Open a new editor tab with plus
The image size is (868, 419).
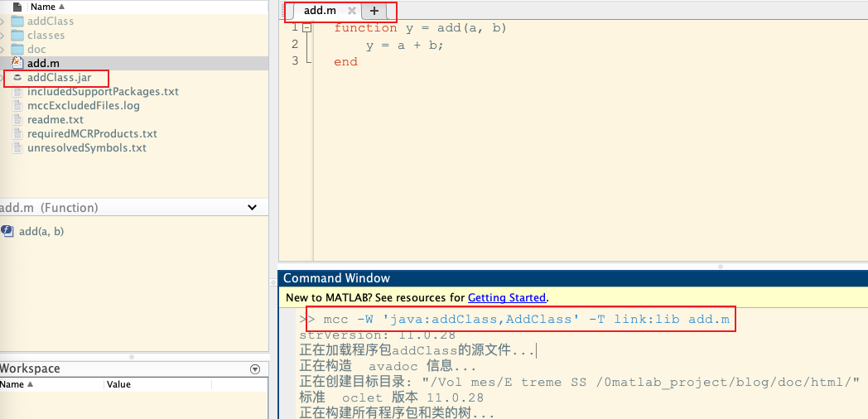coord(374,11)
